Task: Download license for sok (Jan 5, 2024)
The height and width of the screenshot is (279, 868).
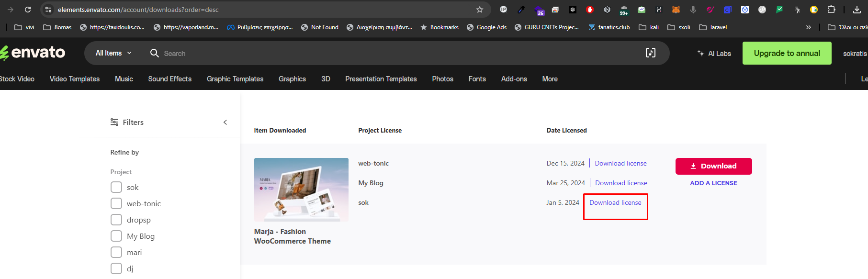Action: tap(615, 202)
